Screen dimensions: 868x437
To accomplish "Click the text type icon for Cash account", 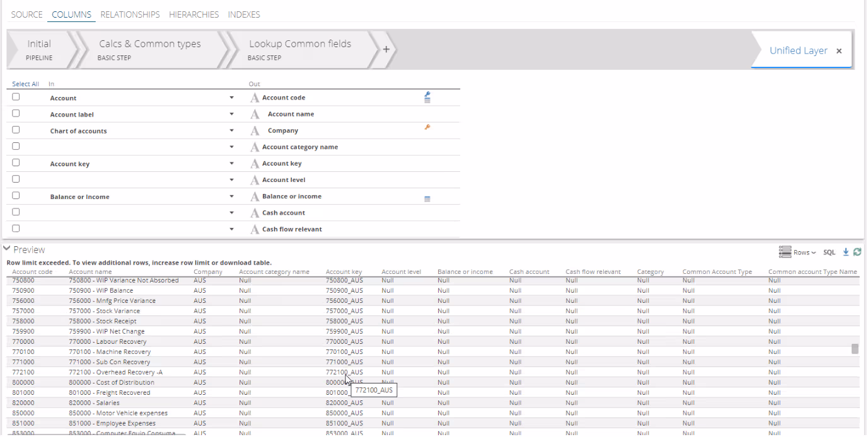I will click(255, 213).
